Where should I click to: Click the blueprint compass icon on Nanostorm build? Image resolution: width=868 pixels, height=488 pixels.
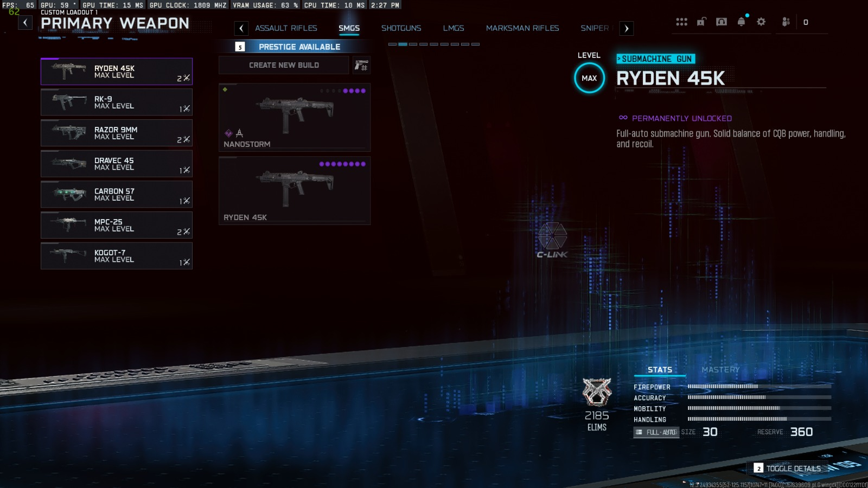[x=239, y=133]
